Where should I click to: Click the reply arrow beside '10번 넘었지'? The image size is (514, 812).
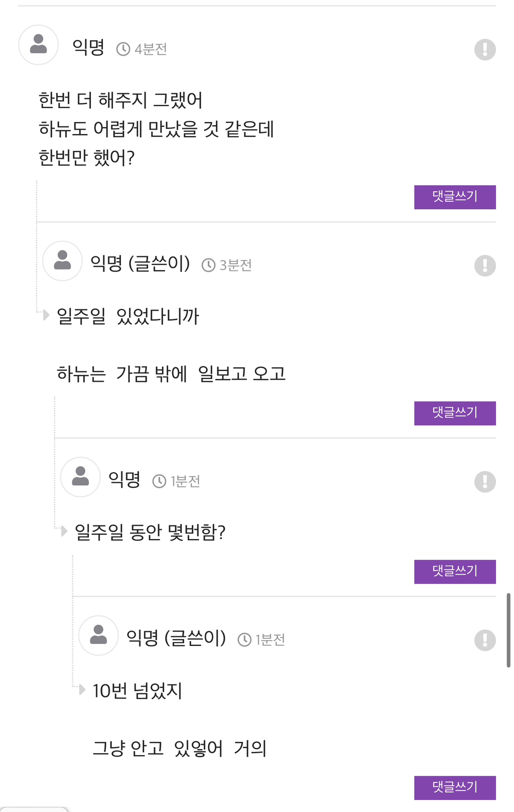pyautogui.click(x=82, y=690)
